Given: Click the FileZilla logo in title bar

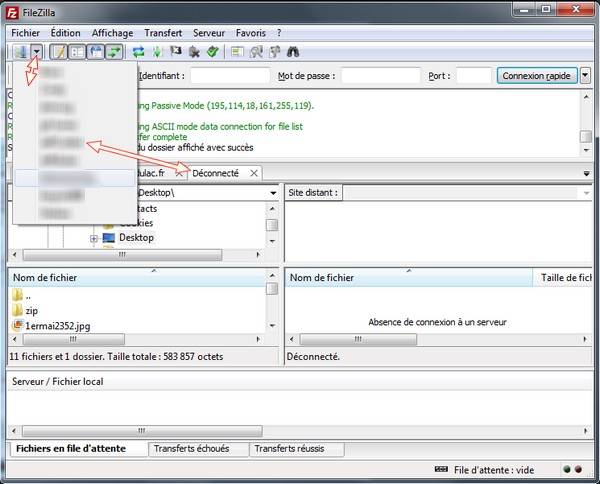Looking at the screenshot, I should [12, 13].
